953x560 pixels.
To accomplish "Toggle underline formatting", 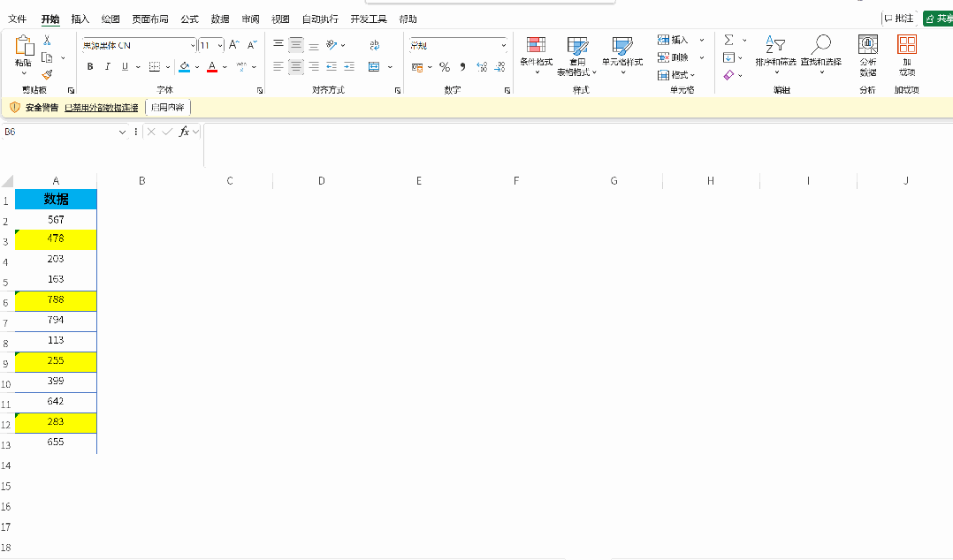I will [125, 67].
